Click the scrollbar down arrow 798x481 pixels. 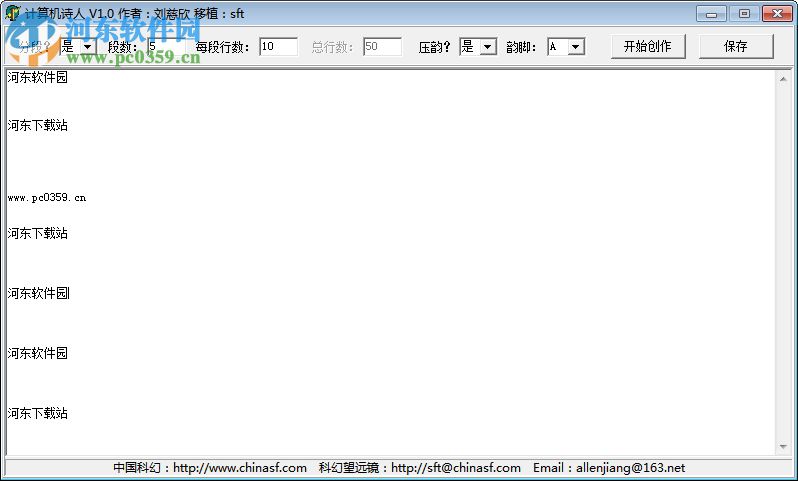coord(783,446)
